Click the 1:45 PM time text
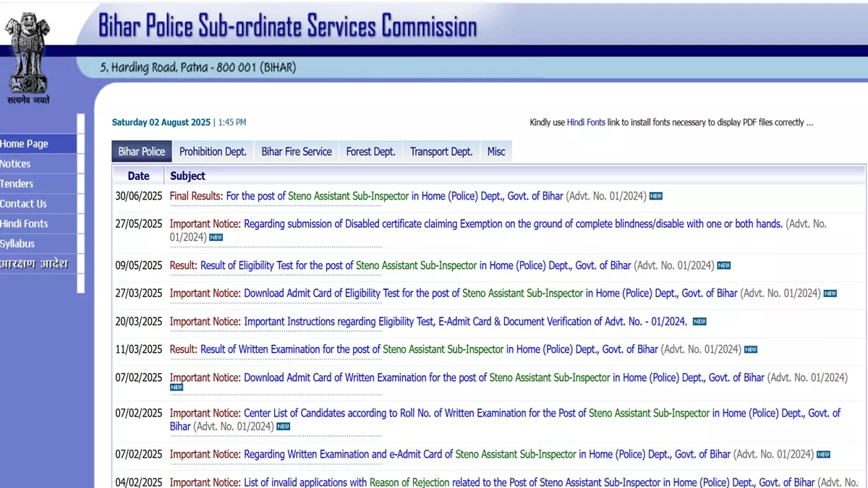Viewport: 868px width, 488px height. click(x=232, y=123)
